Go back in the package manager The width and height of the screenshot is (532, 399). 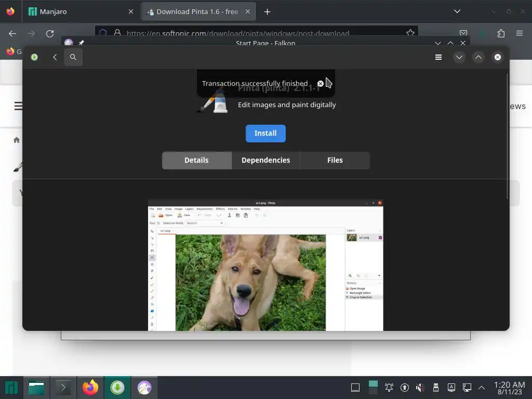(55, 57)
